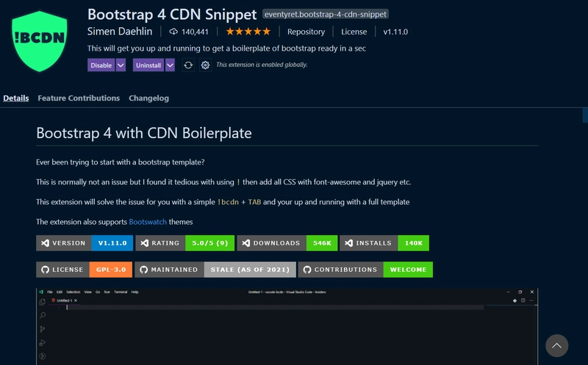
Task: Expand the Disable dropdown arrow
Action: point(121,65)
